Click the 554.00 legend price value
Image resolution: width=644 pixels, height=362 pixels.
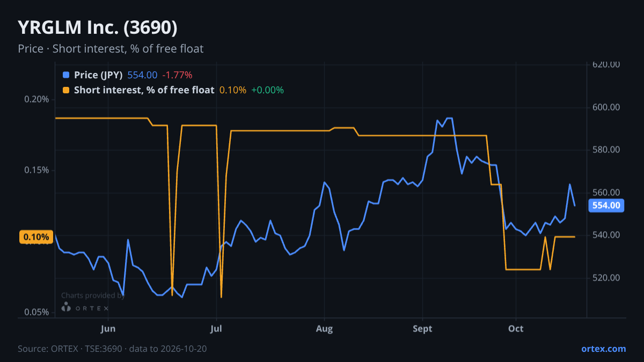click(142, 75)
